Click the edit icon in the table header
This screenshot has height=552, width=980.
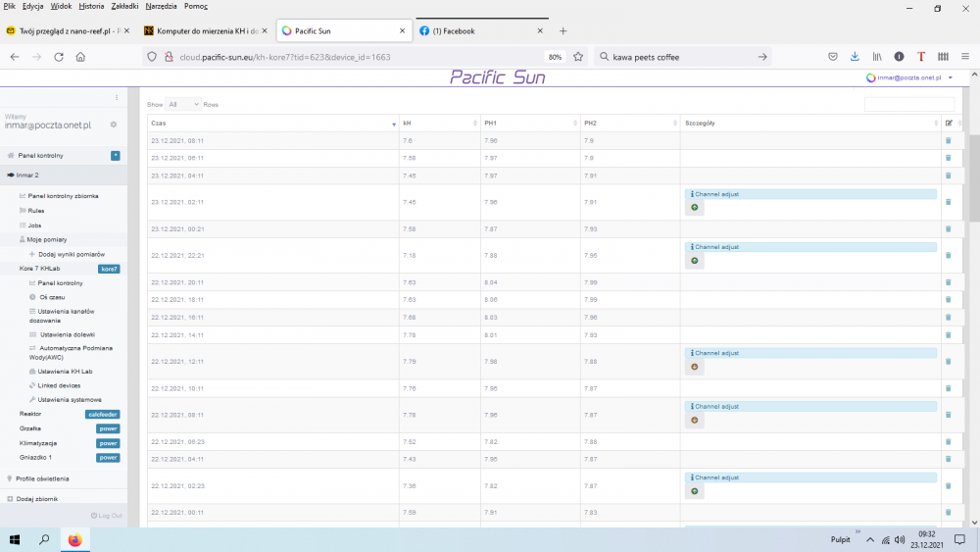[949, 123]
